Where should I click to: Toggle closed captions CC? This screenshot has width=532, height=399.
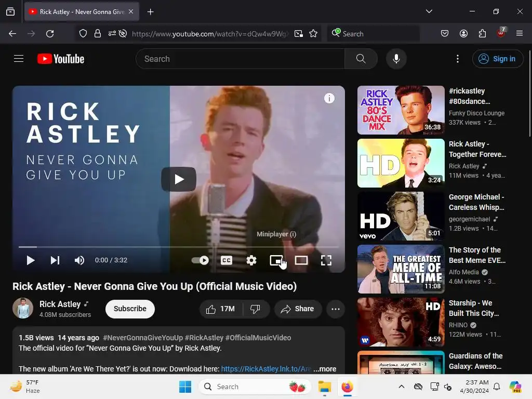pyautogui.click(x=227, y=260)
